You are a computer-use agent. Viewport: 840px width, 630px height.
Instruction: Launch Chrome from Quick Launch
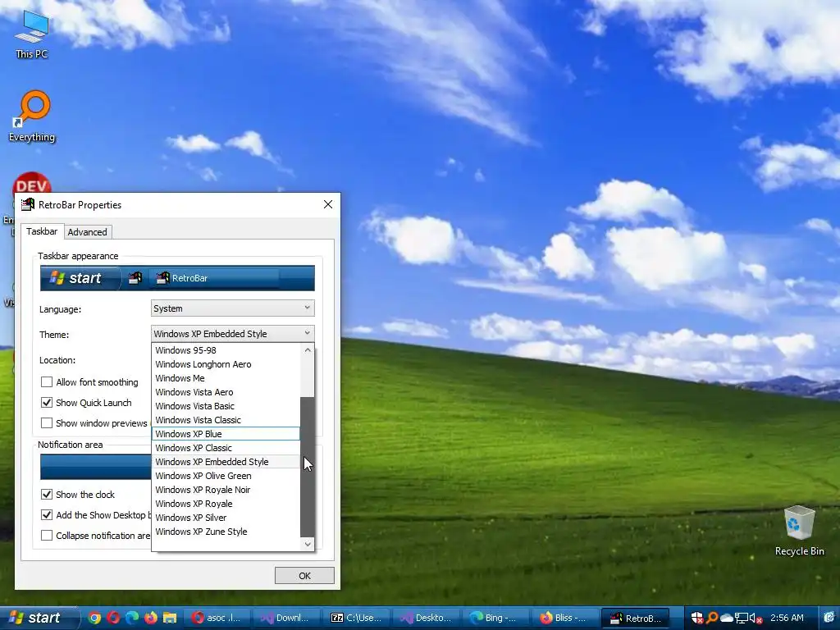click(x=95, y=618)
